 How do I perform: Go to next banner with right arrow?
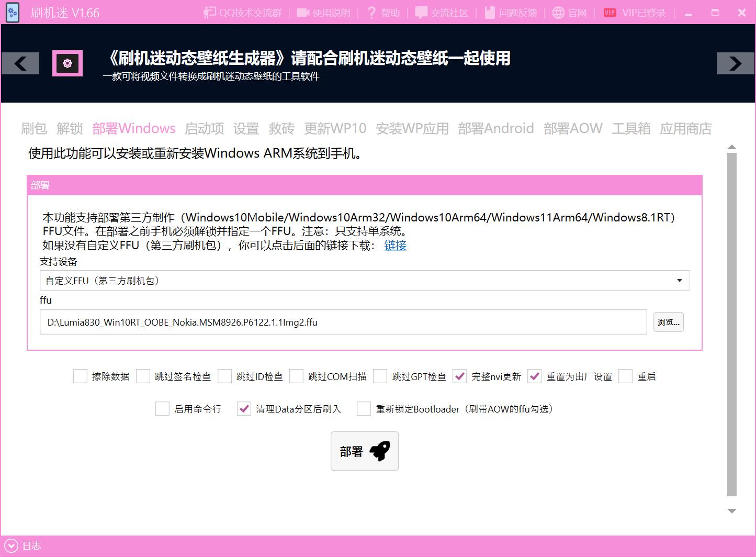coord(735,63)
